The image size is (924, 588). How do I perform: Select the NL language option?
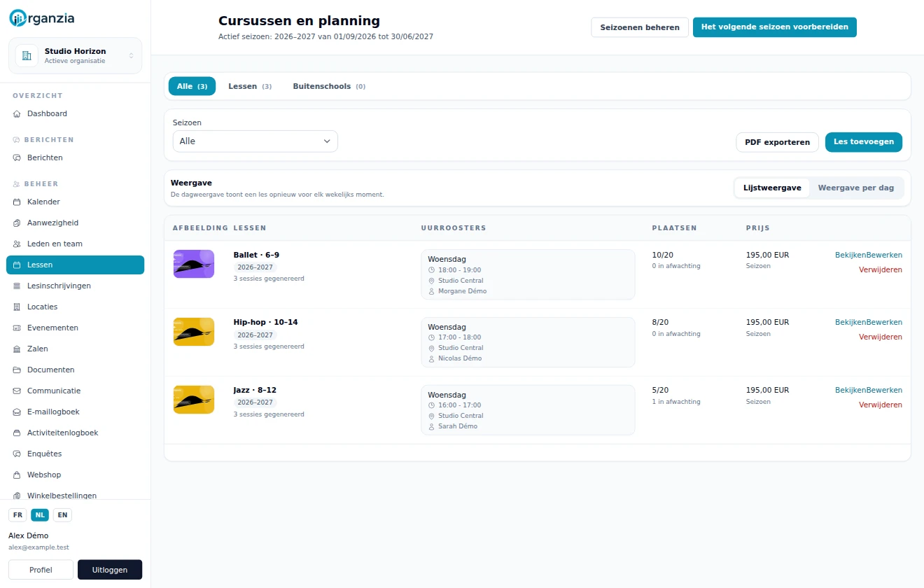[40, 515]
